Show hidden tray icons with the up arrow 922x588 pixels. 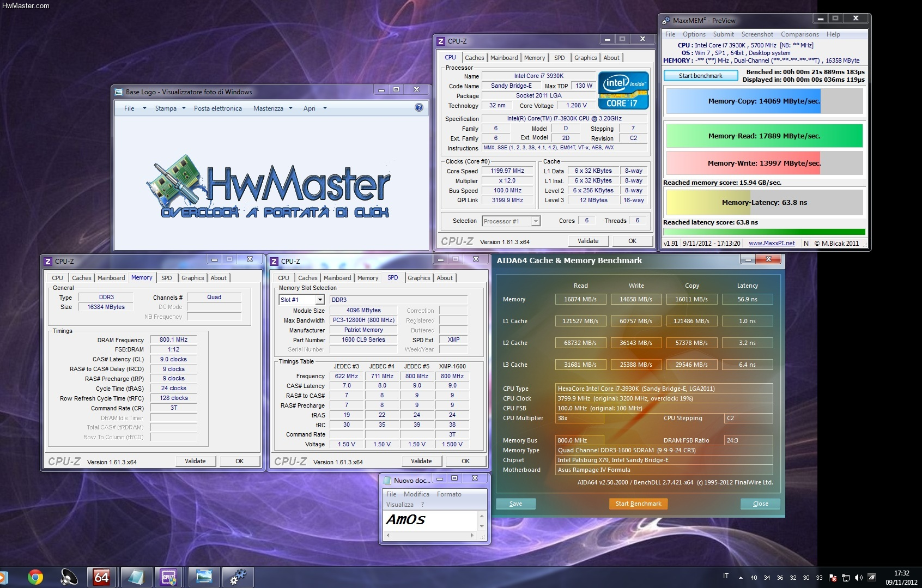tap(741, 578)
